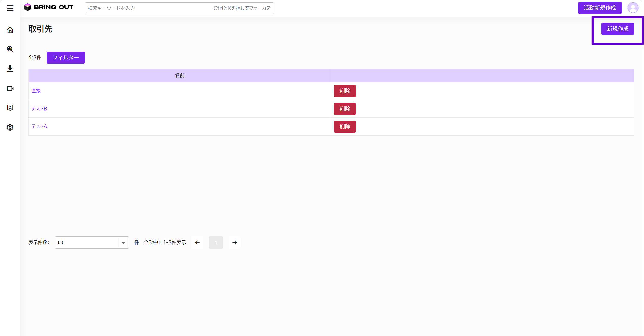Open the 直接 customer link
This screenshot has height=336, width=644.
coord(36,91)
